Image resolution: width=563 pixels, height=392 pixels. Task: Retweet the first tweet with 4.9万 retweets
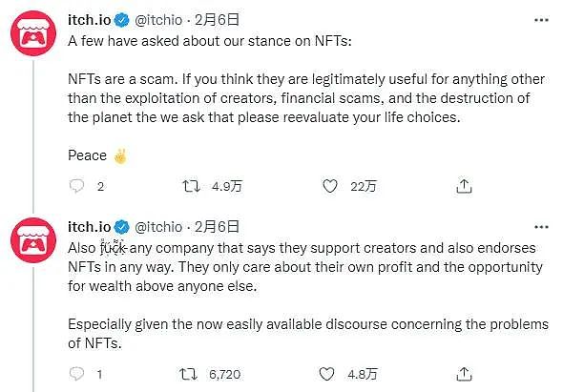pos(191,186)
